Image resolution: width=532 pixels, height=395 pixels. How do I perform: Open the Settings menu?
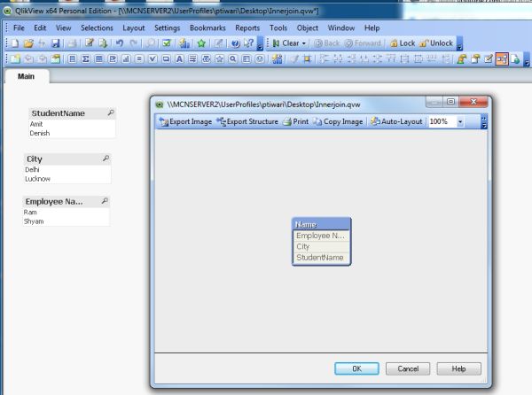[168, 27]
